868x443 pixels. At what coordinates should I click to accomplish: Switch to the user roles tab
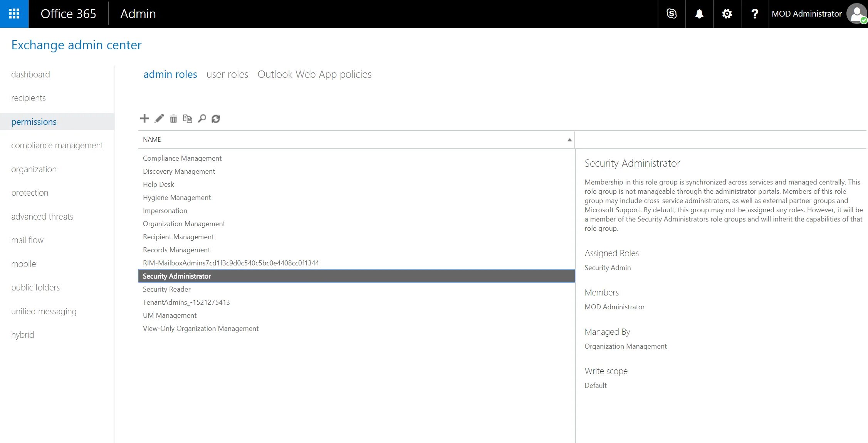227,74
